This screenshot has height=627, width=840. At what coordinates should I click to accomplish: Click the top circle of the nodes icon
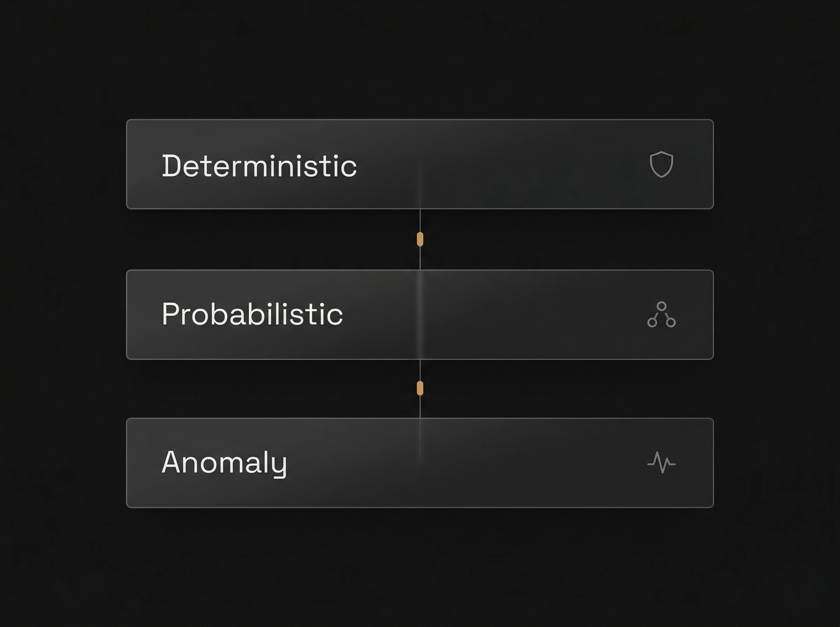pyautogui.click(x=661, y=306)
